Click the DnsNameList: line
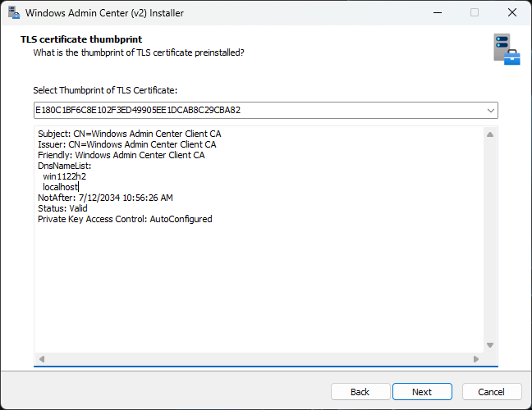Viewport: 532px width, 410px height. pos(65,166)
